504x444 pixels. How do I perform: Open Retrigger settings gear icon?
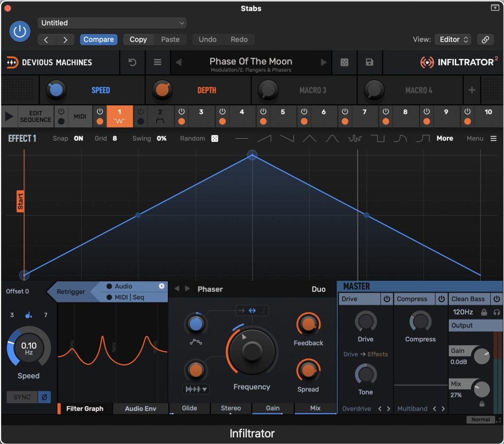coord(161,286)
